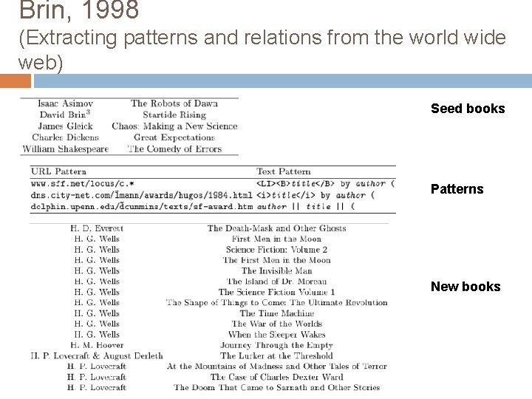Click the '<i>title</i> by author' pattern
Screen dimensions: 532x399
point(316,195)
